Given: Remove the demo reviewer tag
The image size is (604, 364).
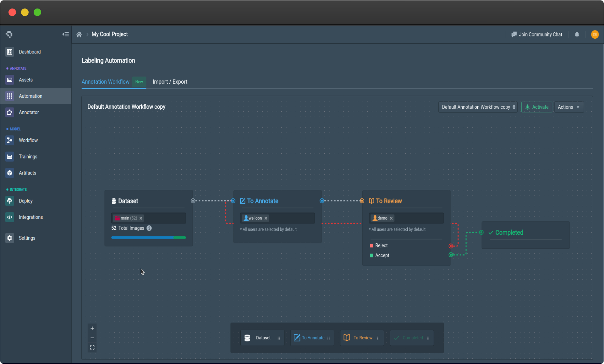Looking at the screenshot, I should pyautogui.click(x=391, y=218).
